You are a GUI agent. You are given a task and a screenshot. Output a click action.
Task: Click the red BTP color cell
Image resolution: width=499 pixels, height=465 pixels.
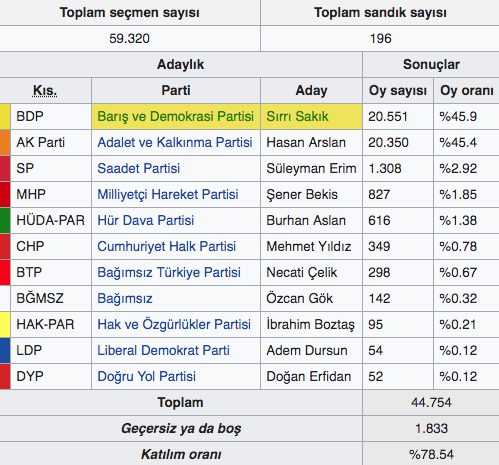pyautogui.click(x=5, y=272)
